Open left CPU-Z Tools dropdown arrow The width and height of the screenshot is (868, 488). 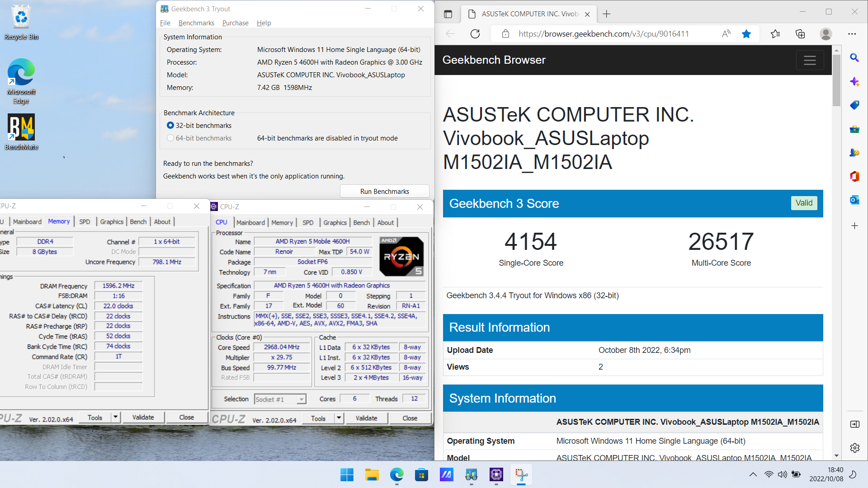pos(115,417)
